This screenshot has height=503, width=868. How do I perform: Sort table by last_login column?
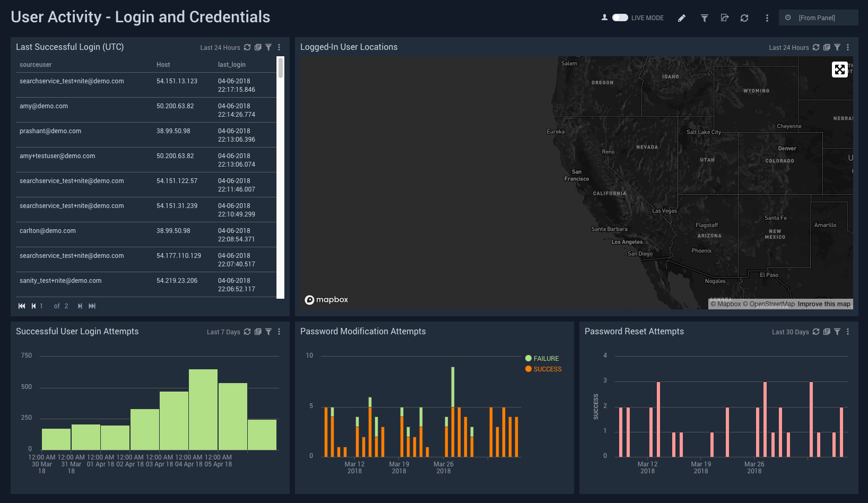231,65
